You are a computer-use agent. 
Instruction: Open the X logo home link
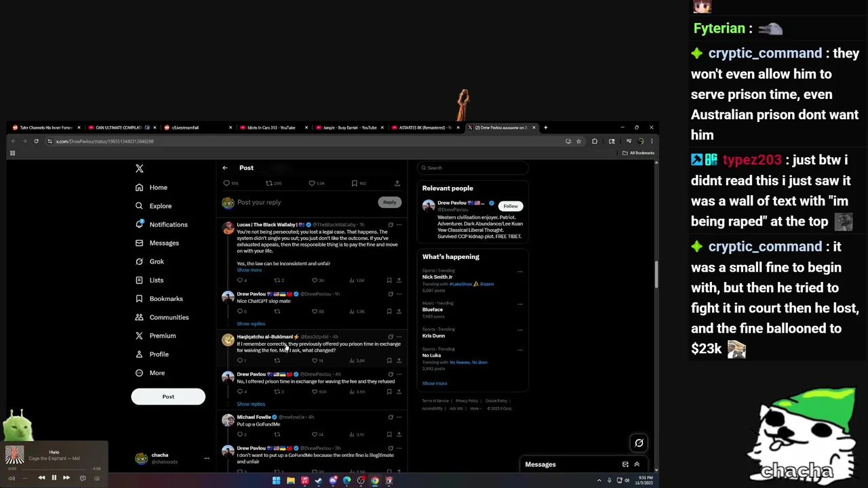(139, 168)
